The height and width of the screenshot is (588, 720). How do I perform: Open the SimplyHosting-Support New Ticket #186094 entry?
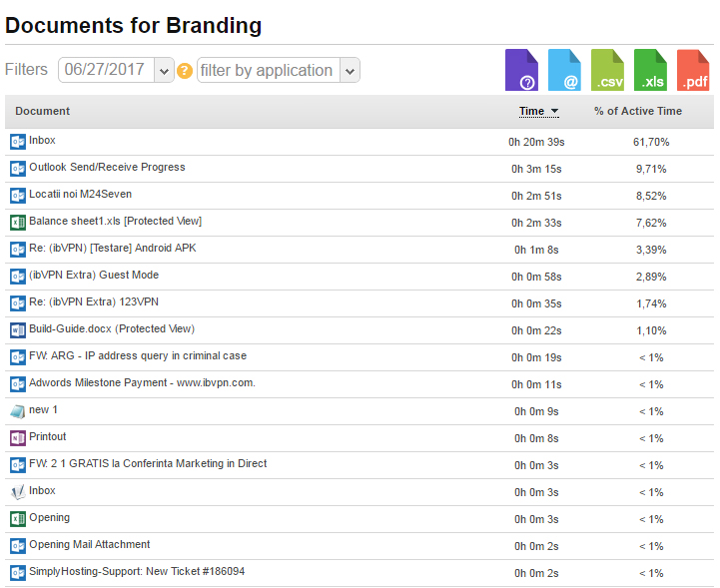tap(137, 572)
